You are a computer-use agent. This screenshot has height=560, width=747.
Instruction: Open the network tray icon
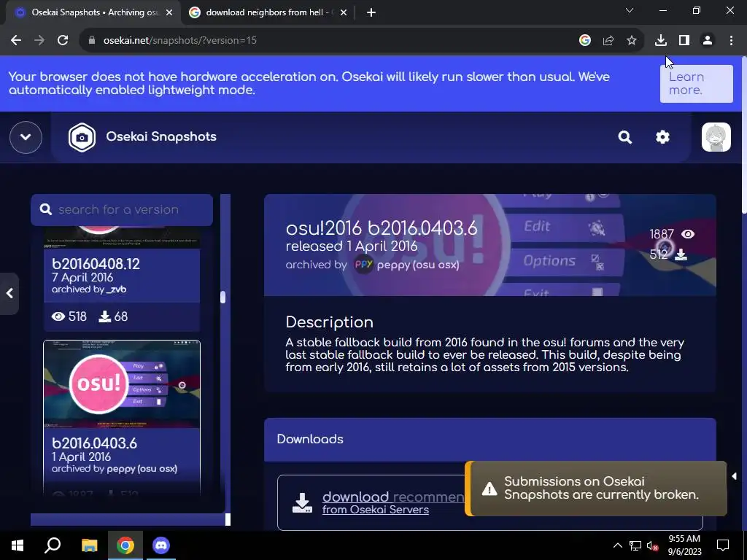pos(635,545)
